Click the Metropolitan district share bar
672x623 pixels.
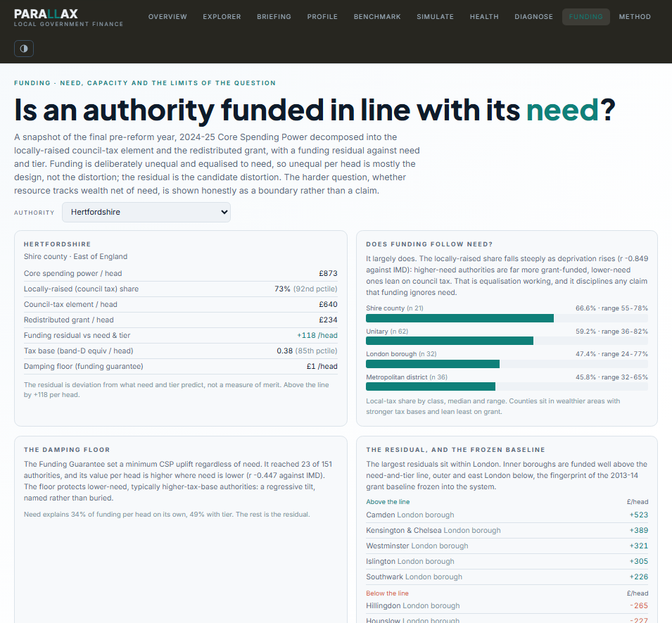point(507,386)
